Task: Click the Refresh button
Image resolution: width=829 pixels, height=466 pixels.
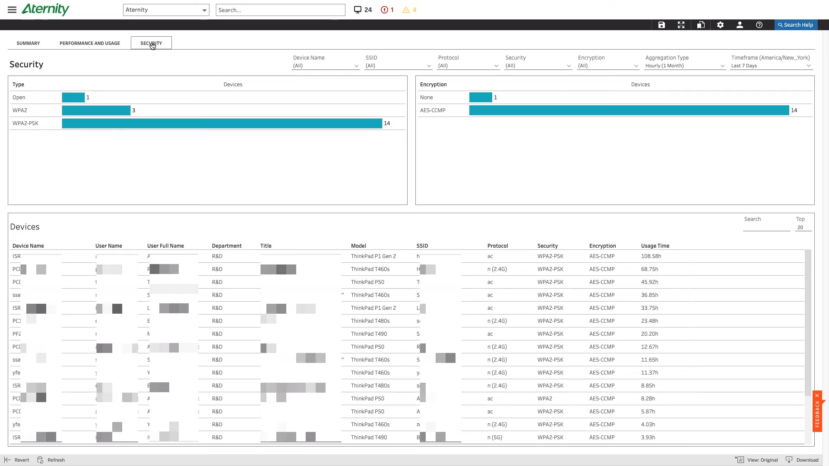Action: tap(51, 460)
